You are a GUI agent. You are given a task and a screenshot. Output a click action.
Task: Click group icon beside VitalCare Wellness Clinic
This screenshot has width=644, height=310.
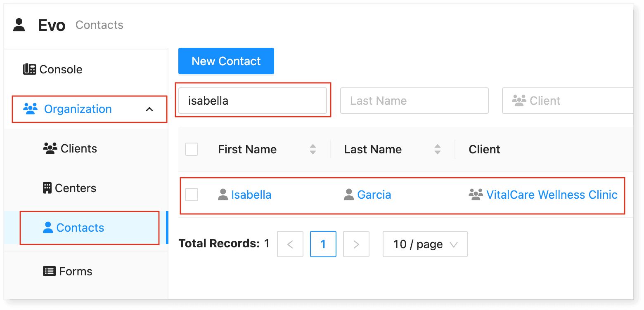476,195
